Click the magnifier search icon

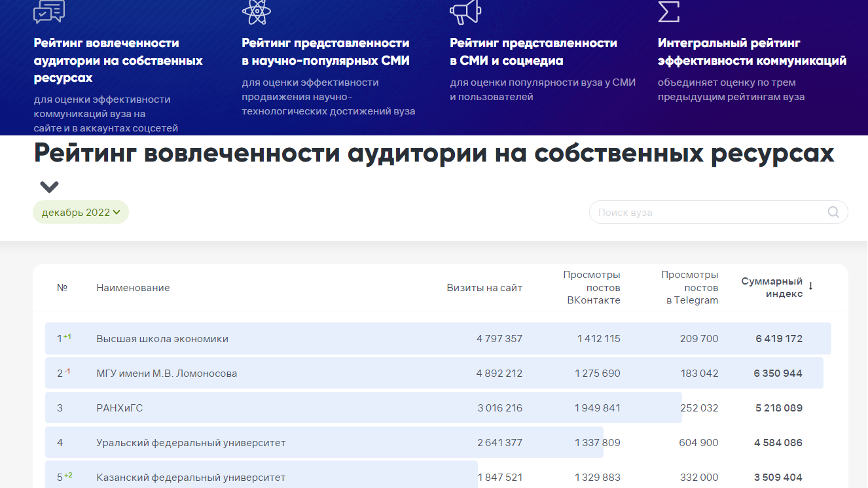pos(833,212)
